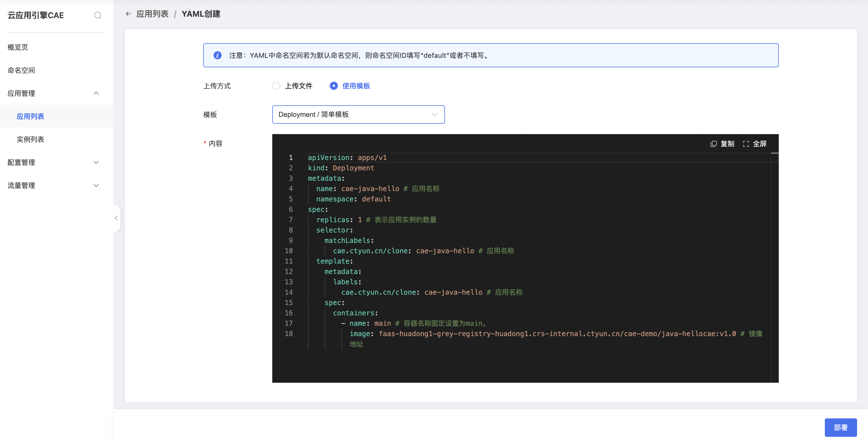Screen dimensions: 868x442
Task: Collapse sidebar using the side handle arrow
Action: click(116, 218)
